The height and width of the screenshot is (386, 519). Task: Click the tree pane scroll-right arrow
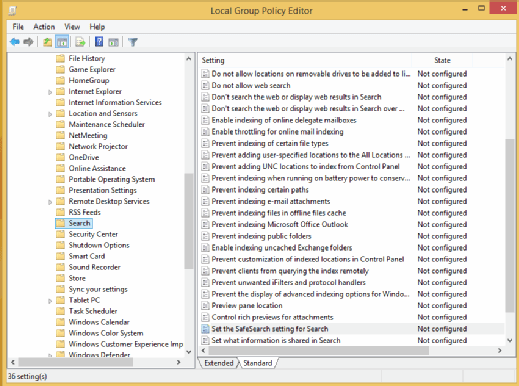click(179, 362)
